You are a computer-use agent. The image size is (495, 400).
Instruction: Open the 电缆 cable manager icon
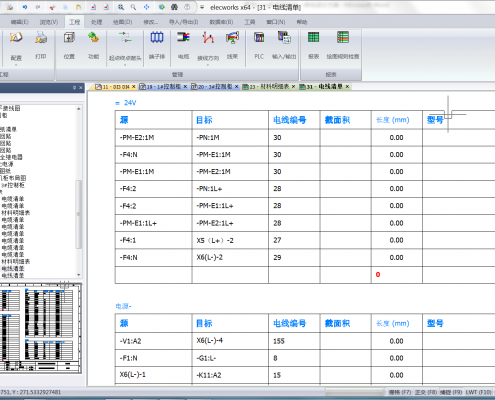[183, 45]
